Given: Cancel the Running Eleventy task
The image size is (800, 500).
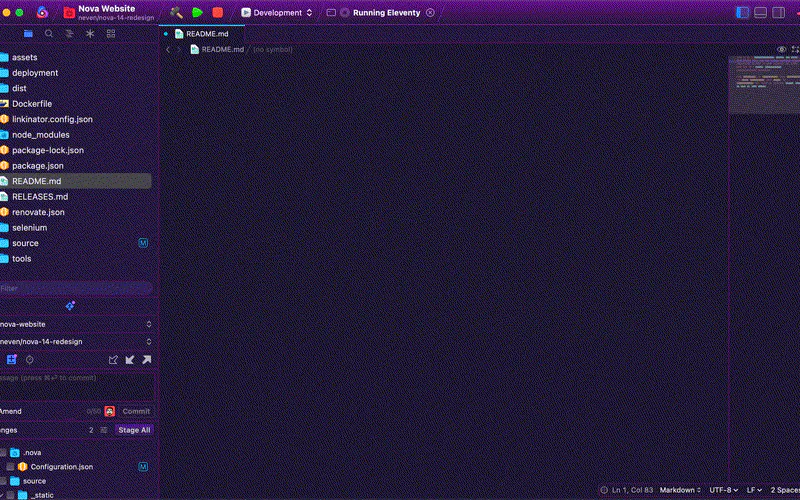Looking at the screenshot, I should point(430,13).
